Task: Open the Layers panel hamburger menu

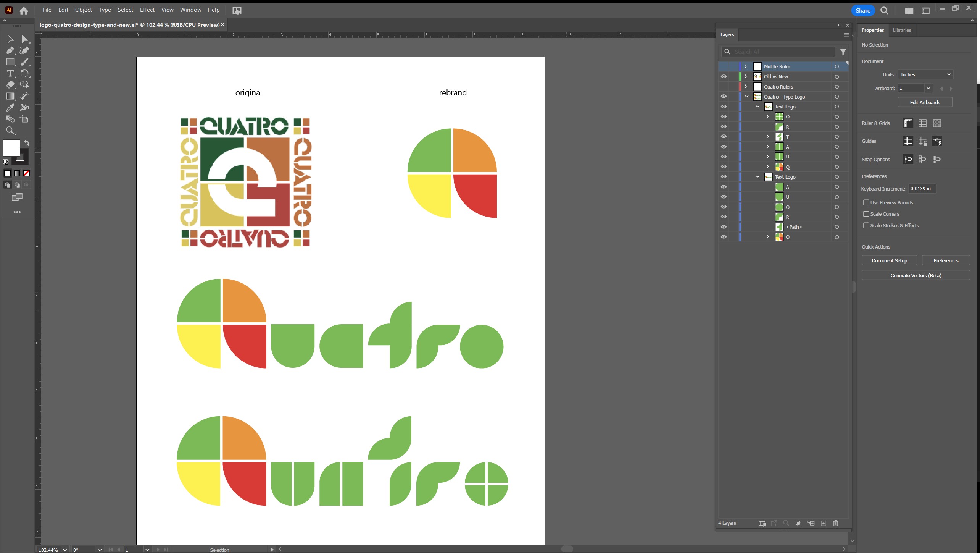Action: pos(846,35)
